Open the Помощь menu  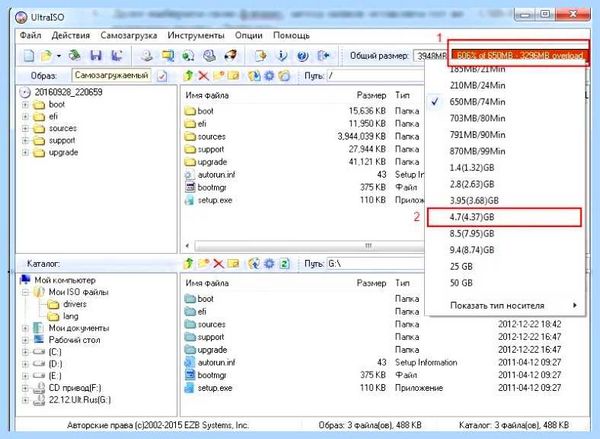[x=291, y=36]
